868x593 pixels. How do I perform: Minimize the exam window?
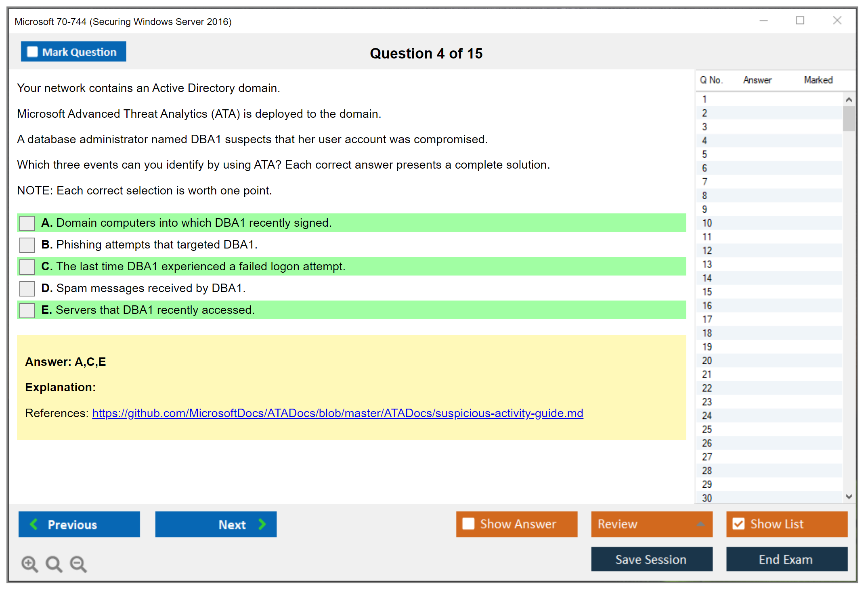click(763, 21)
